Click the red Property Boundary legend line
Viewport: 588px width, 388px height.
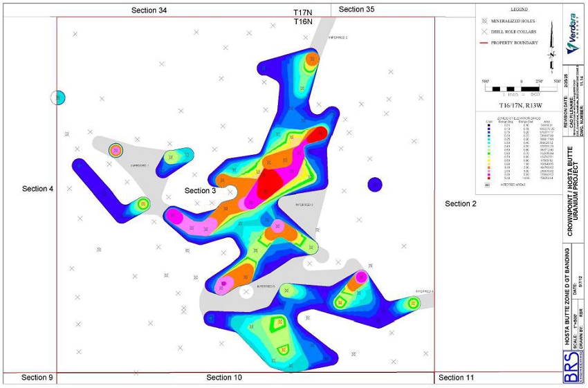coord(484,43)
